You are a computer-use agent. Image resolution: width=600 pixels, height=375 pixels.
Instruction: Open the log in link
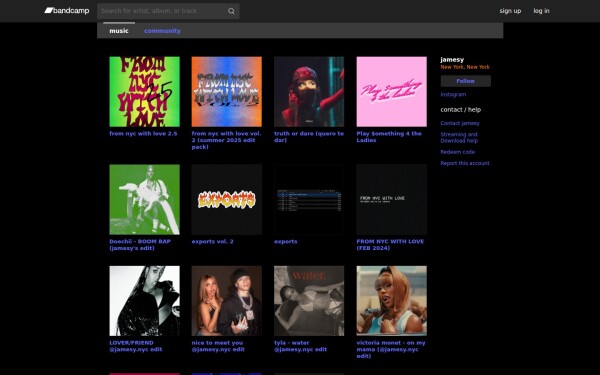coord(541,11)
